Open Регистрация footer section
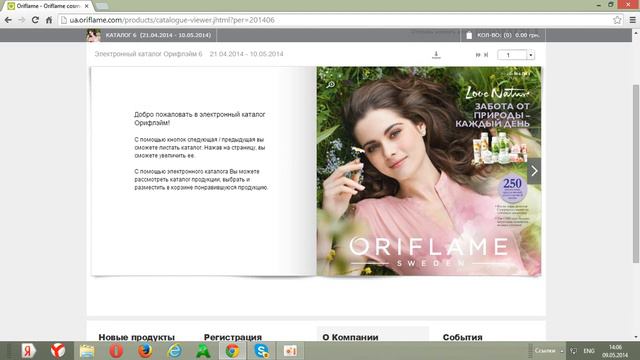 tap(233, 337)
